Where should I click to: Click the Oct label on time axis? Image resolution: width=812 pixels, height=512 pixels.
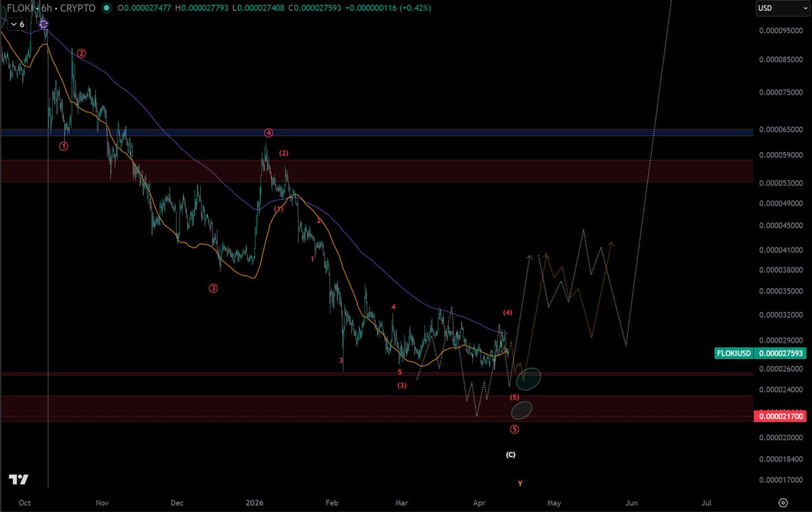(25, 503)
